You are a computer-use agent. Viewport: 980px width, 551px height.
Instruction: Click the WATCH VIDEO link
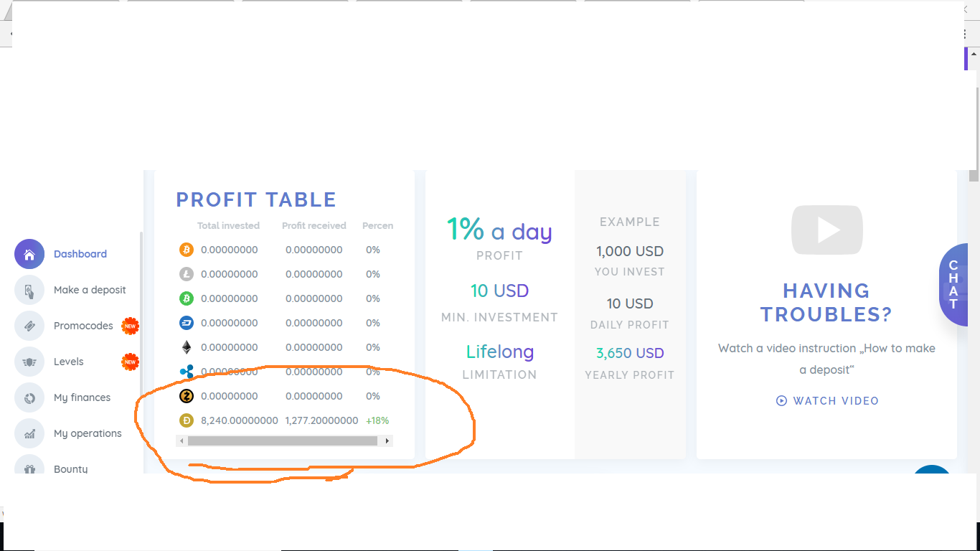(x=827, y=401)
